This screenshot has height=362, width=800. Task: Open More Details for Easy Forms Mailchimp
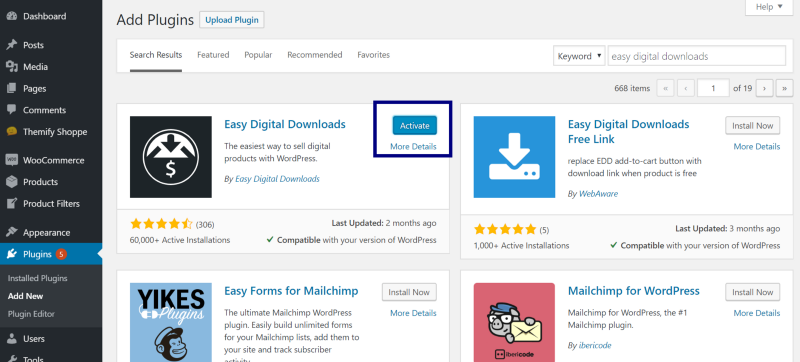413,313
